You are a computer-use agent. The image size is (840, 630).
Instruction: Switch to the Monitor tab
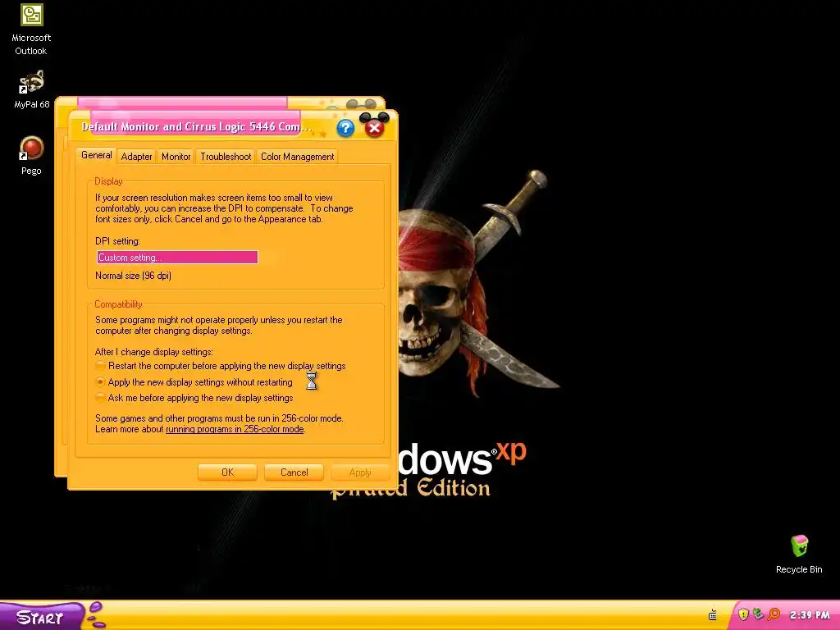(176, 157)
